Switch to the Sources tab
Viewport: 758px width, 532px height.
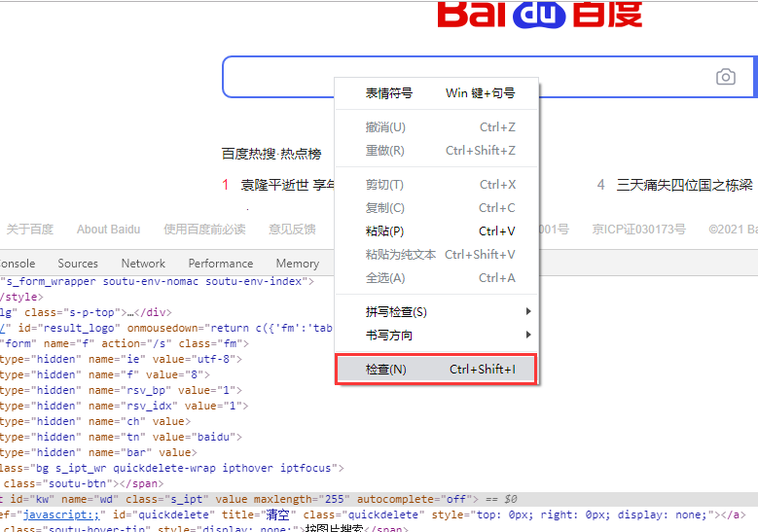point(78,264)
